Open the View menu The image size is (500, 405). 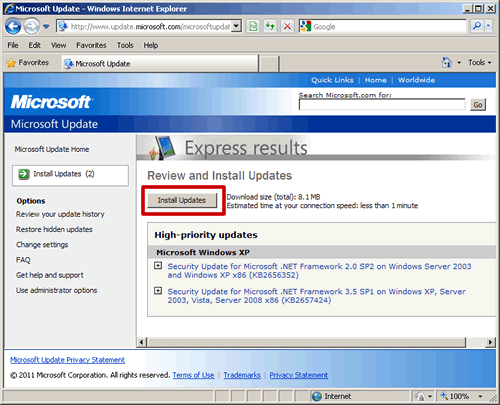pos(58,45)
